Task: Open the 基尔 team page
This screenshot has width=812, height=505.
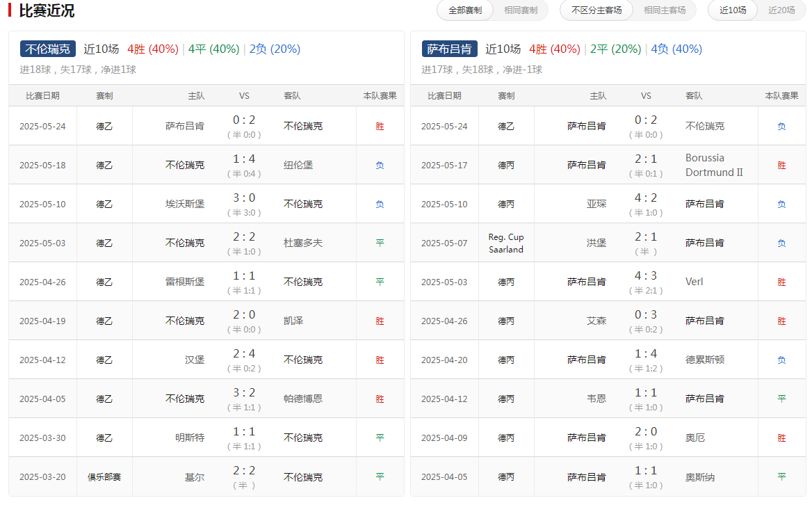Action: click(196, 476)
